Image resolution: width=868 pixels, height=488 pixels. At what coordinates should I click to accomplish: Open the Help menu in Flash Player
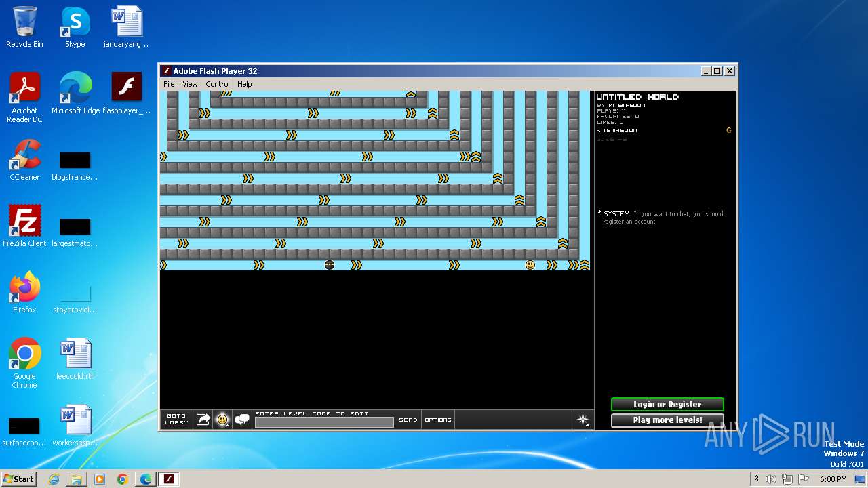(245, 84)
